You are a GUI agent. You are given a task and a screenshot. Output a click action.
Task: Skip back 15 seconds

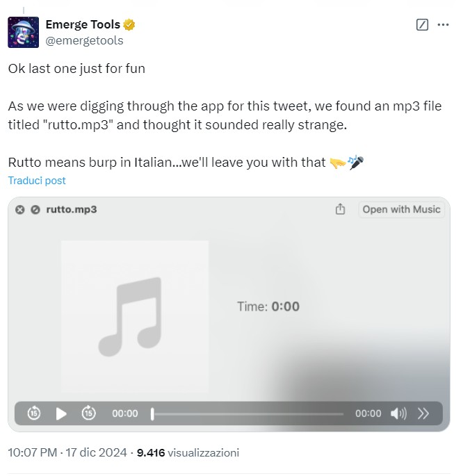tap(34, 413)
